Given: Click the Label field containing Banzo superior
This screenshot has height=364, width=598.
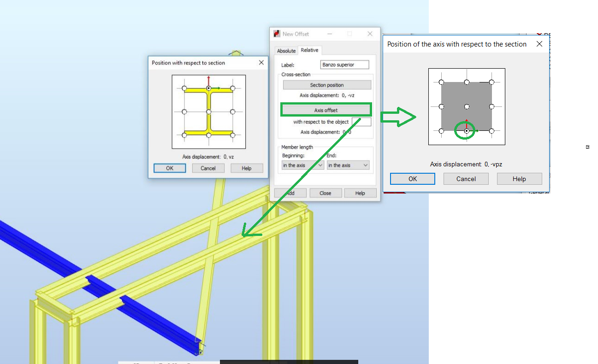Looking at the screenshot, I should tap(344, 65).
